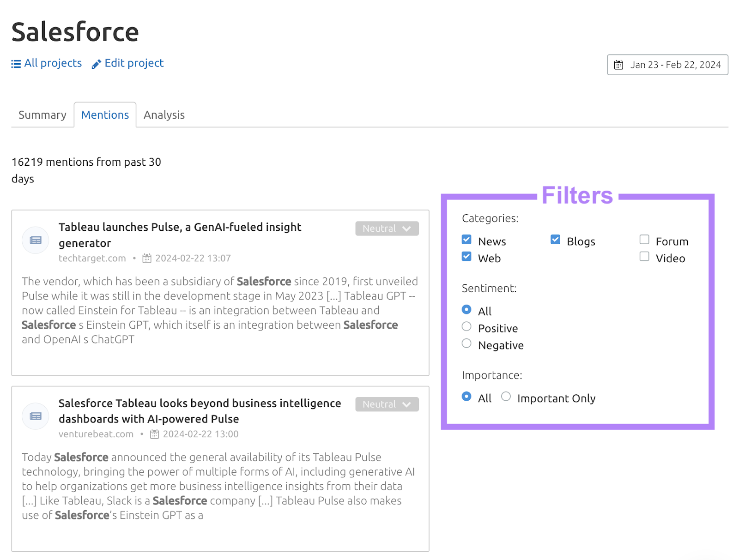739x560 pixels.
Task: Click the venturebeat.com source text
Action: (96, 434)
